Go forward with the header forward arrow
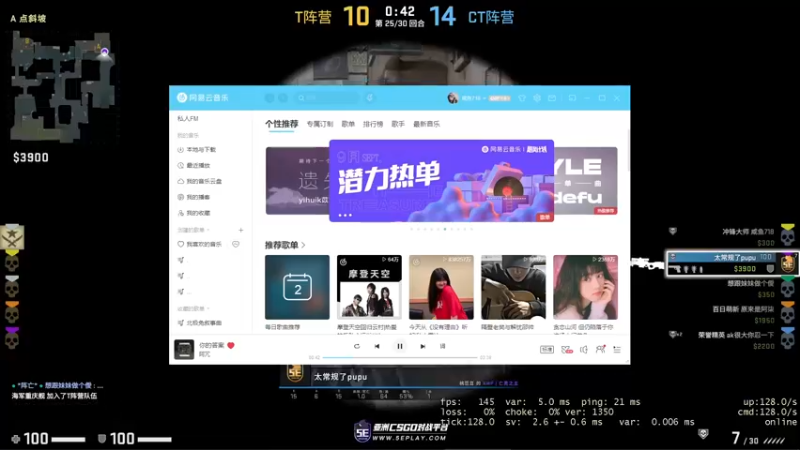The image size is (800, 450). (x=283, y=98)
